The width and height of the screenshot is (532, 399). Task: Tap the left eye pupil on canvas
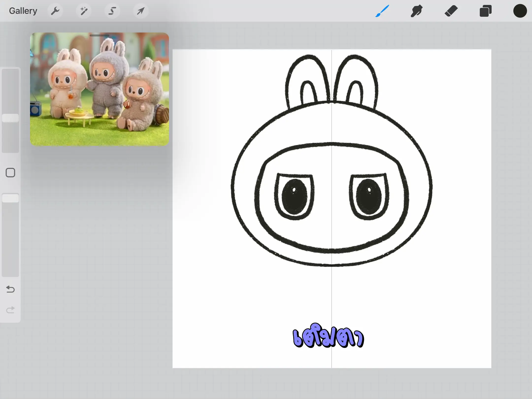point(294,197)
